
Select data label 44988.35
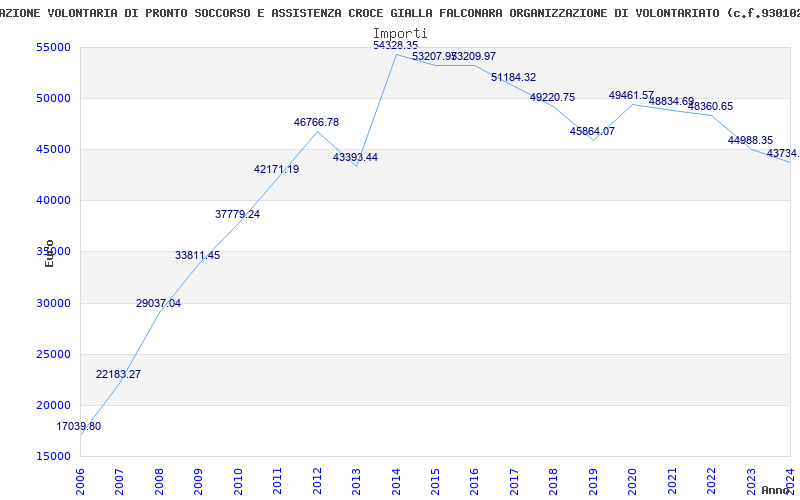751,140
